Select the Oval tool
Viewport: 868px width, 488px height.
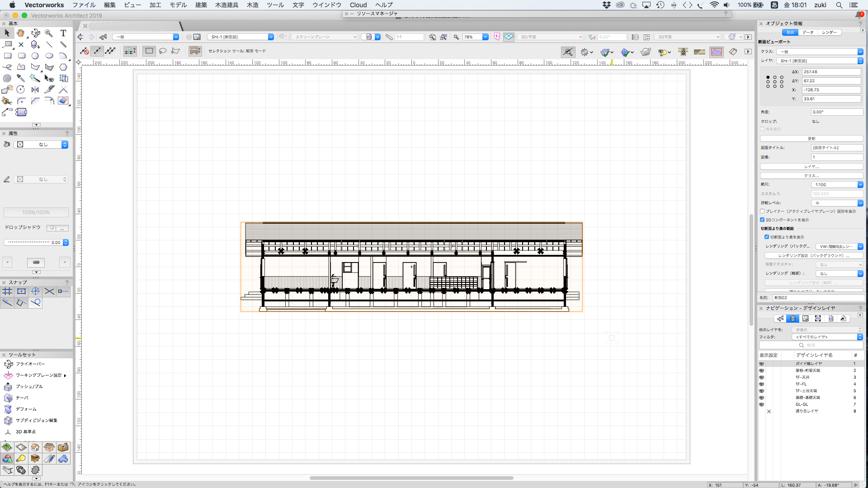[x=49, y=56]
